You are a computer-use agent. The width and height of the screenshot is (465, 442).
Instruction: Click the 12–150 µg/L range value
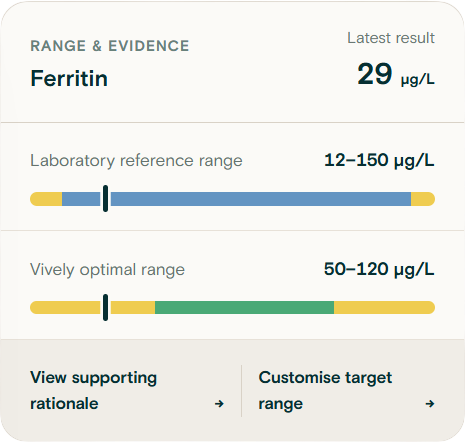(379, 160)
